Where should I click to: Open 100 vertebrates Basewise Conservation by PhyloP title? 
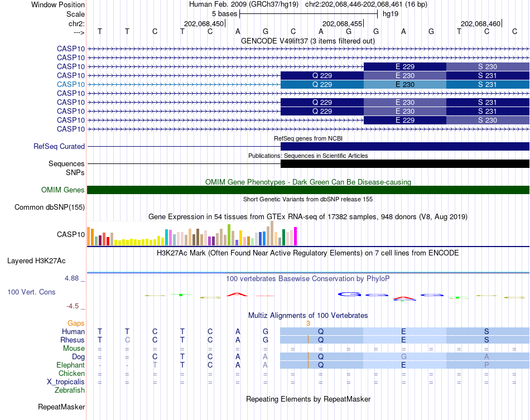(308, 279)
